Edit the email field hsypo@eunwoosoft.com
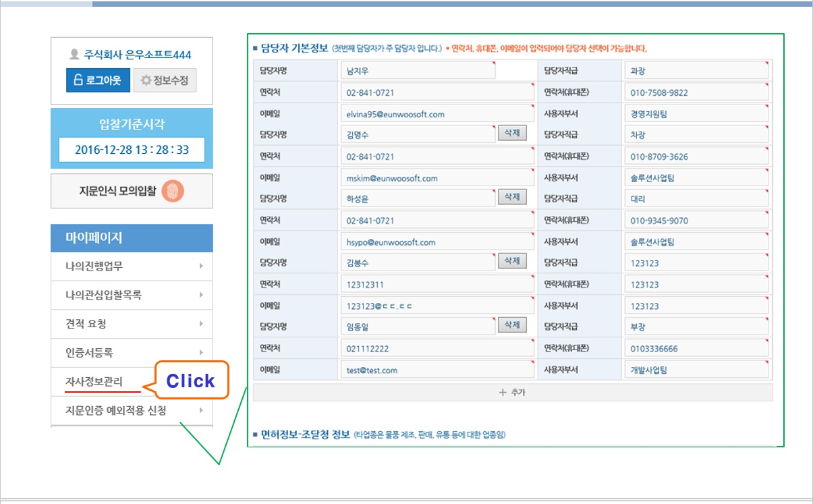The height and width of the screenshot is (504, 813). (x=437, y=242)
